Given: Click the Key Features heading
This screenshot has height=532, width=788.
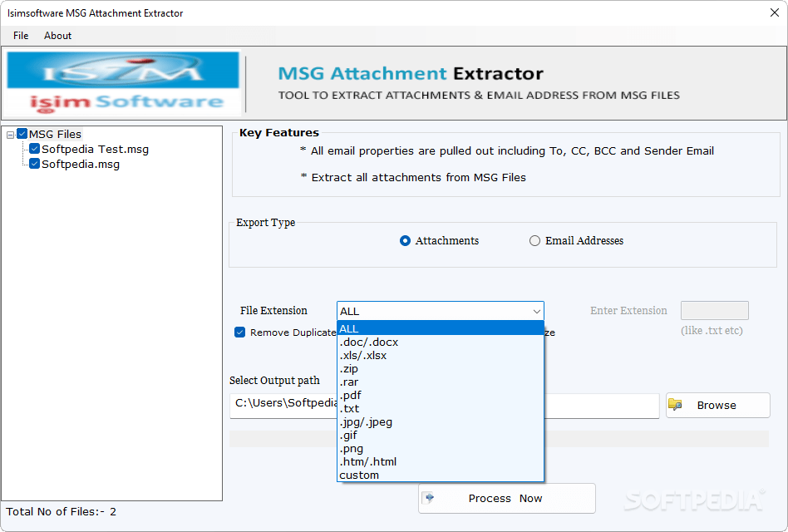Looking at the screenshot, I should click(279, 133).
